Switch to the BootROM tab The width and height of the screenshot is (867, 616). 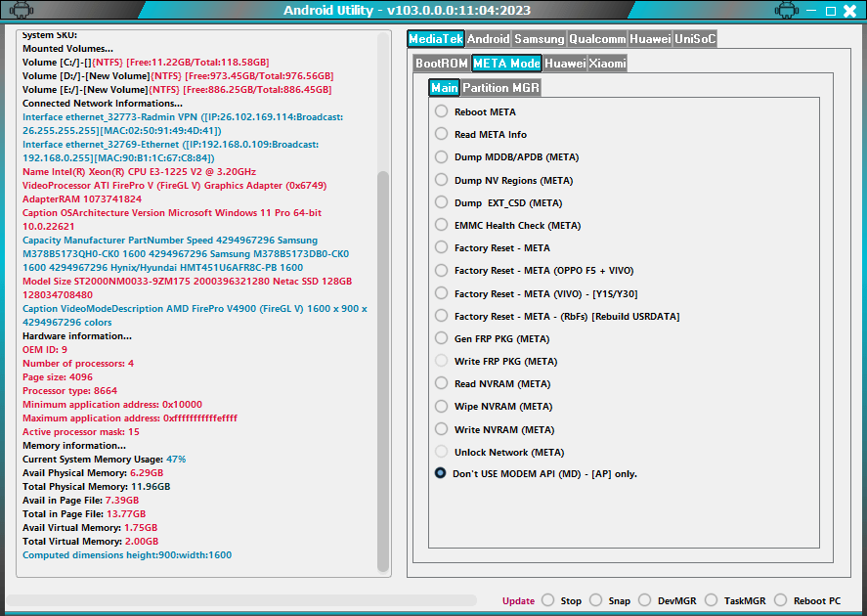pos(442,63)
